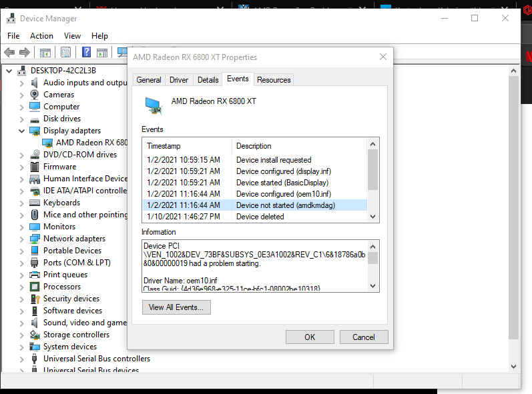This screenshot has height=394, width=532.
Task: Click the Show/Hide console tree toolbar icon
Action: tap(45, 53)
